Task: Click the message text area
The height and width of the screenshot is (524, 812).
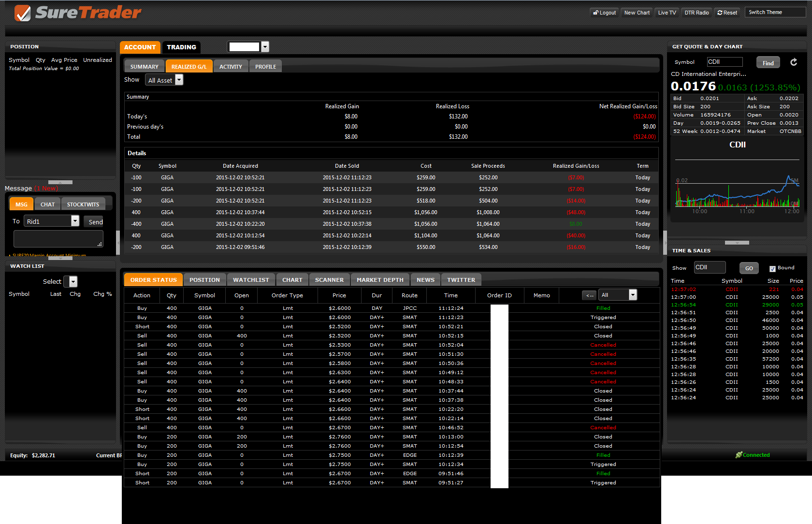Action: click(58, 239)
